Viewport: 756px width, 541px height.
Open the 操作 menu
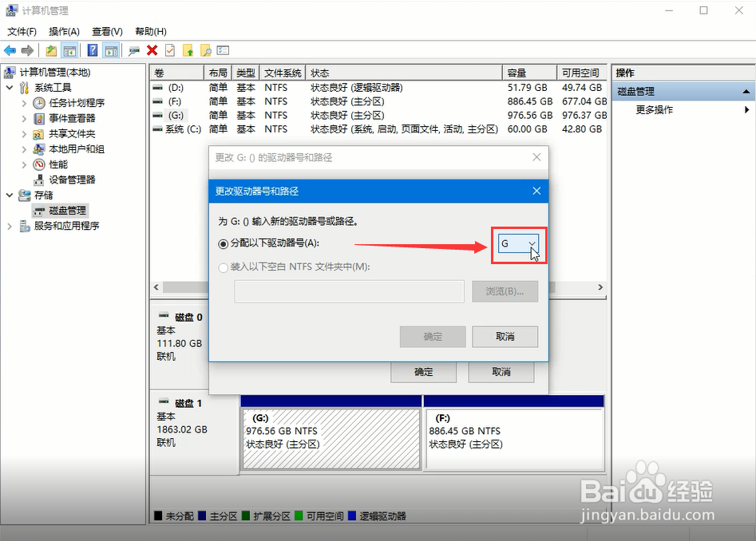tap(65, 31)
